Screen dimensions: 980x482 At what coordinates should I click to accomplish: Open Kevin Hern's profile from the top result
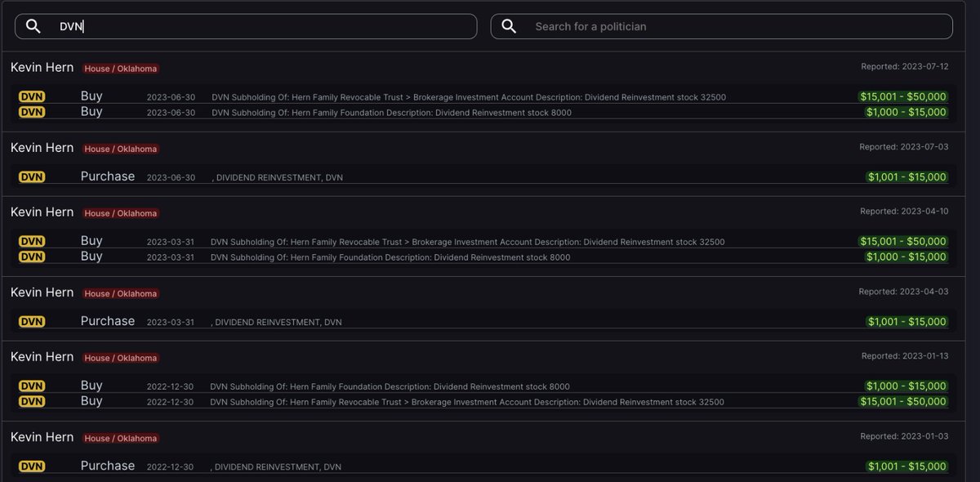[x=42, y=67]
